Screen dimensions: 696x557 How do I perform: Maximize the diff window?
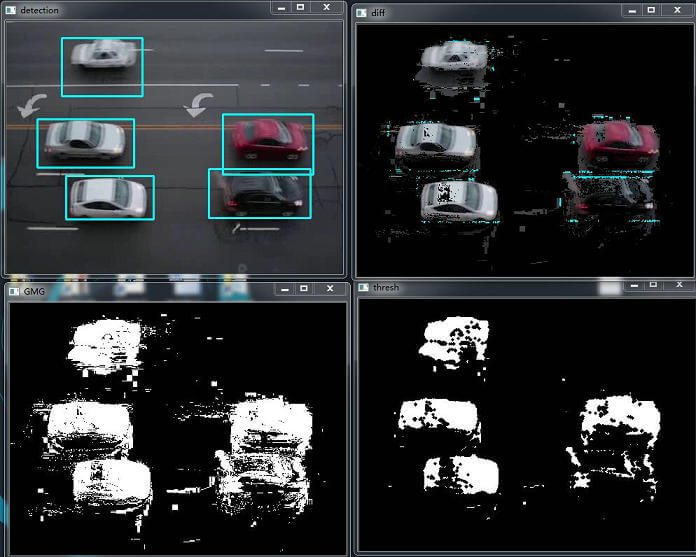pyautogui.click(x=651, y=10)
